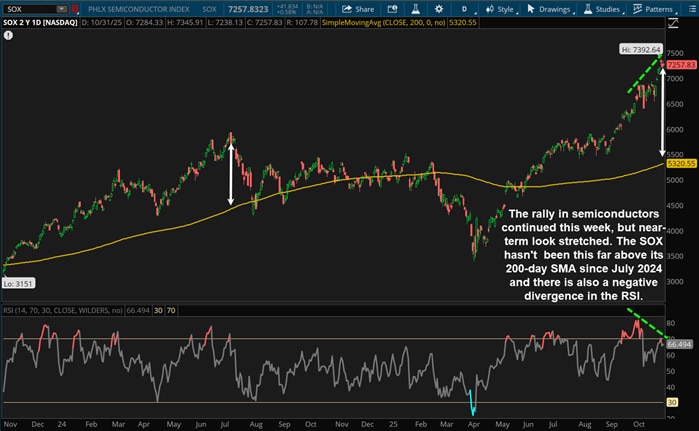Open the Patterns menu
699x431 pixels.
[x=654, y=9]
